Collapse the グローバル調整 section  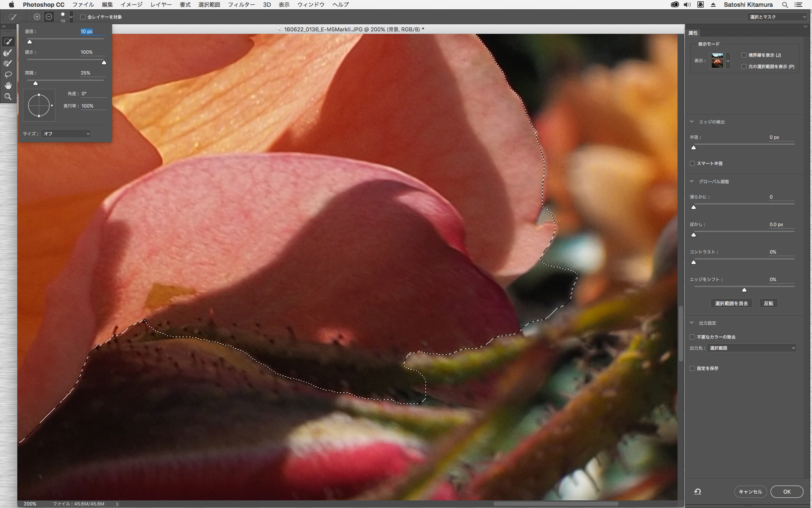(692, 182)
